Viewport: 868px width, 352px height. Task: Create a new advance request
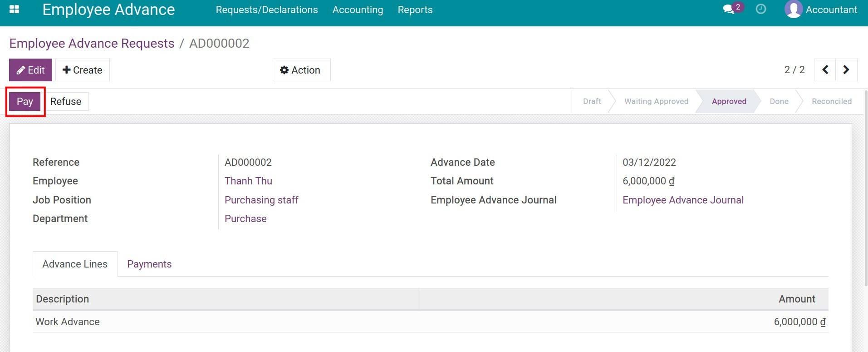point(82,70)
